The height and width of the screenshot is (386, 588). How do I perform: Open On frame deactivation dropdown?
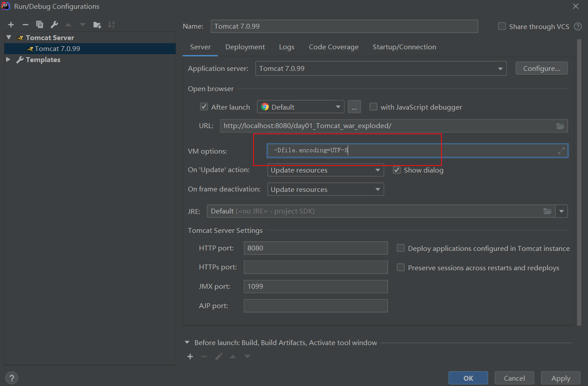(326, 190)
